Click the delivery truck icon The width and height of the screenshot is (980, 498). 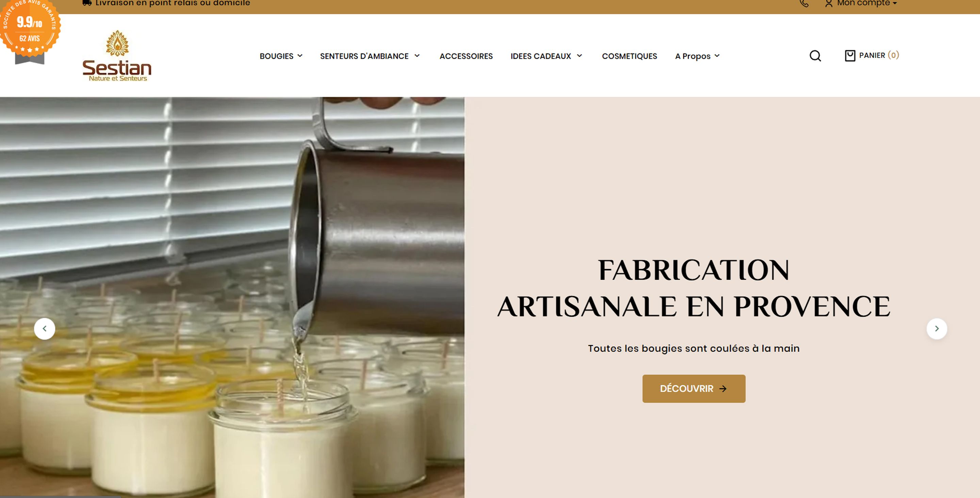pyautogui.click(x=87, y=3)
